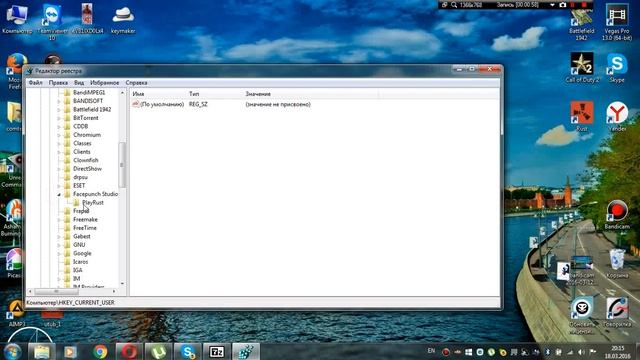Select the Gabest key
The height and width of the screenshot is (360, 640).
coord(82,236)
